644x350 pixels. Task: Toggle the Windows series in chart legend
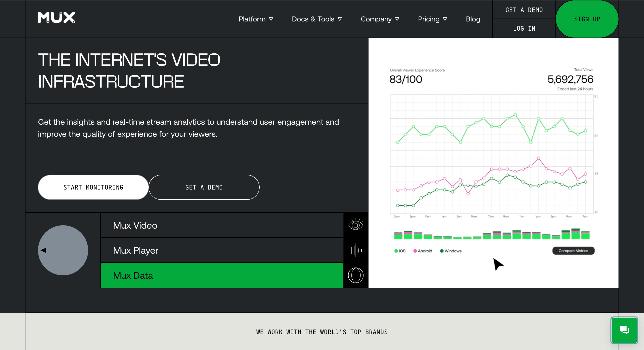pos(451,251)
